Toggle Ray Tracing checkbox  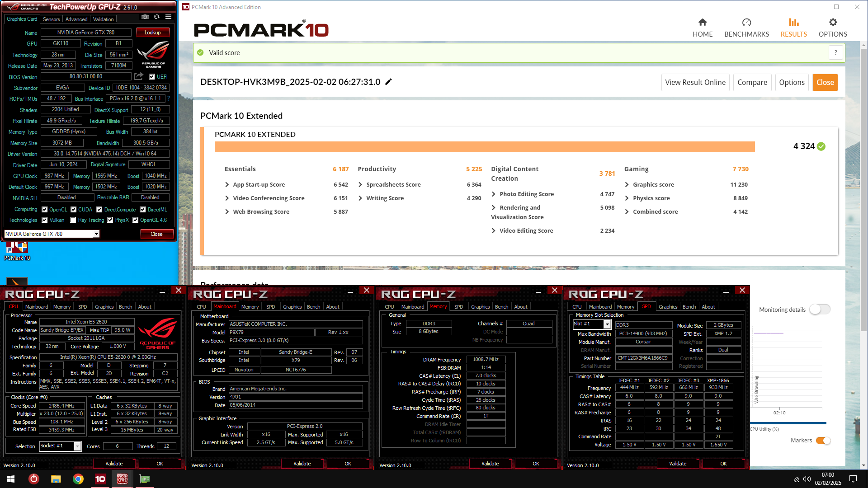click(73, 220)
